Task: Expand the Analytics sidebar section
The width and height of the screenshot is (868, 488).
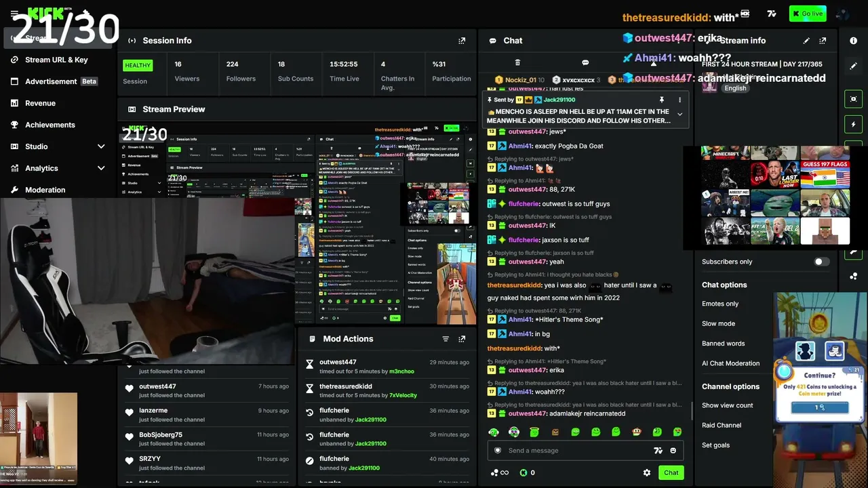Action: coord(101,168)
